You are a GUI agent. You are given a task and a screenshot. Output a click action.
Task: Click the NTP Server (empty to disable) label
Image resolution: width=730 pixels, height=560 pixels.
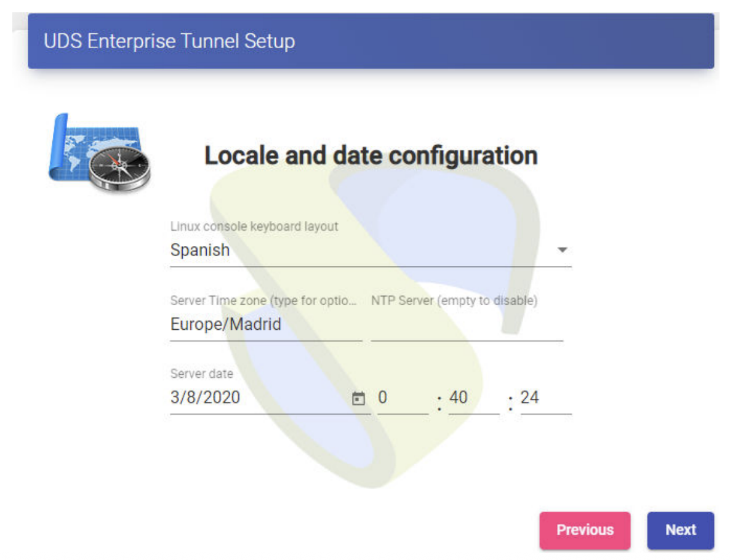click(454, 301)
